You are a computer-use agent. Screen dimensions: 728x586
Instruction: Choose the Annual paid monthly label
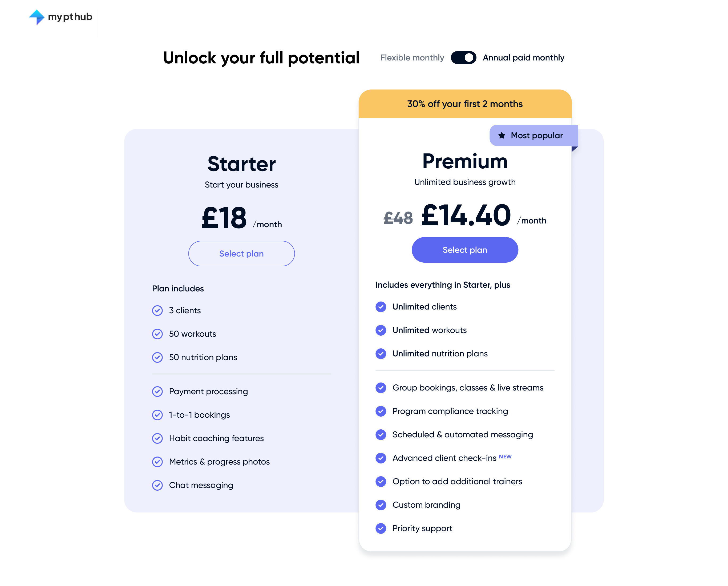pos(523,58)
